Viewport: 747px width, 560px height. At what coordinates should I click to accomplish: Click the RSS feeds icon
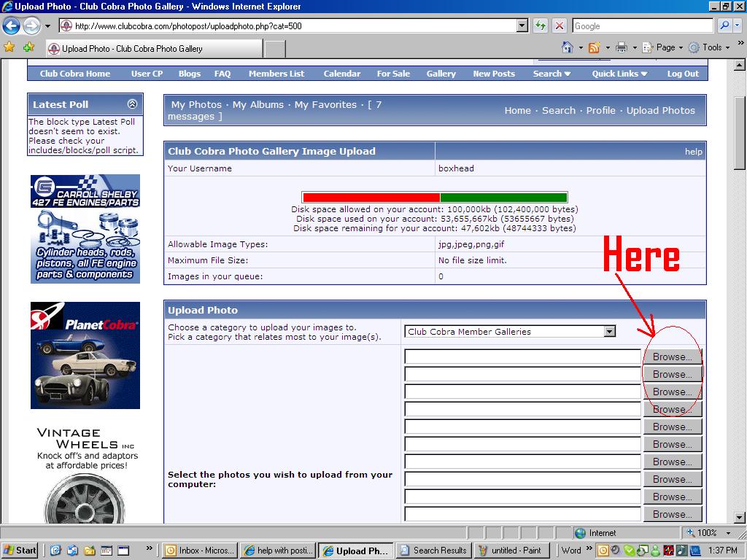click(x=594, y=47)
